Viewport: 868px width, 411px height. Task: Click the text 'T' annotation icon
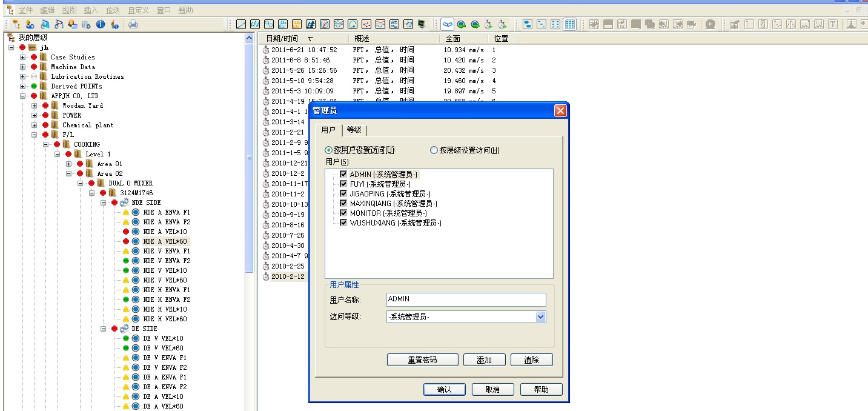pos(833,24)
